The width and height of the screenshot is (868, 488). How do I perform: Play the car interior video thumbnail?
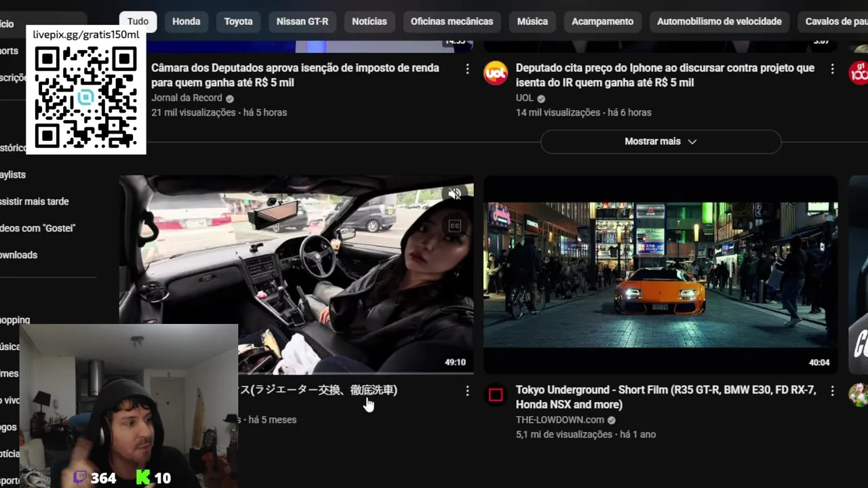pos(296,274)
